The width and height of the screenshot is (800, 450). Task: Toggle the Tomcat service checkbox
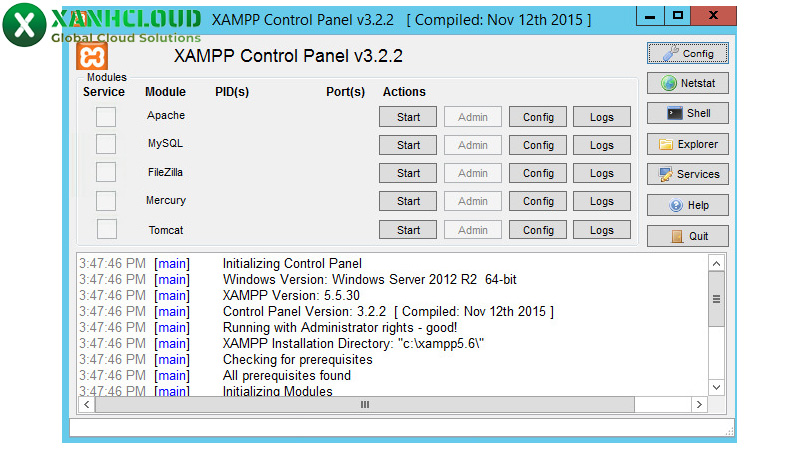tap(106, 230)
